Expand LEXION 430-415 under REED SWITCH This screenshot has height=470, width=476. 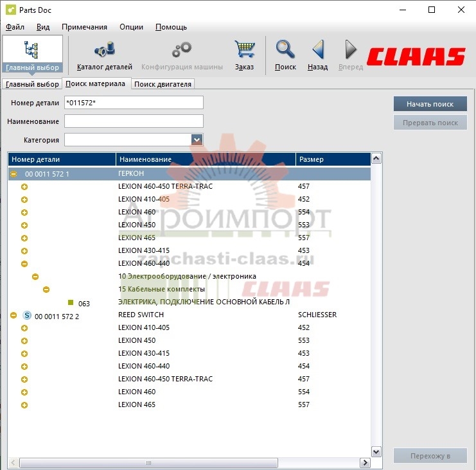click(x=24, y=354)
